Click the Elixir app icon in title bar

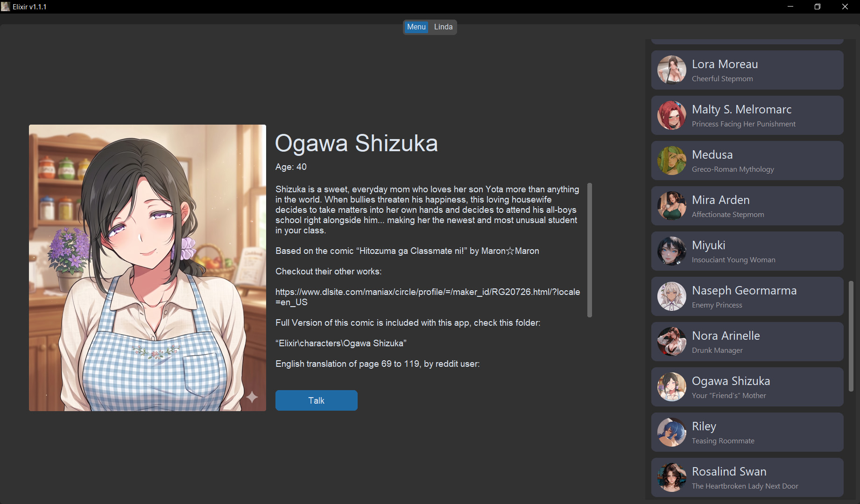[x=6, y=7]
